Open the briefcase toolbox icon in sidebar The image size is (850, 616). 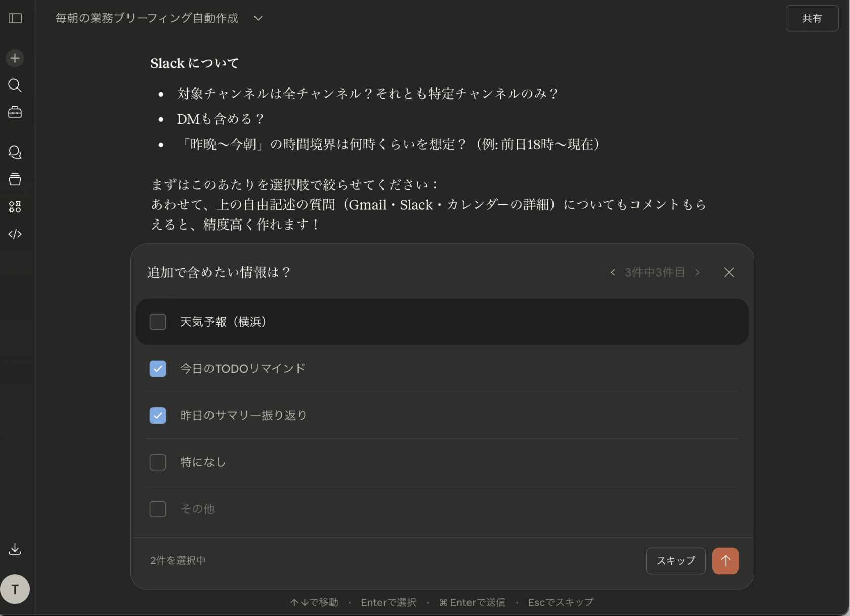tap(15, 112)
